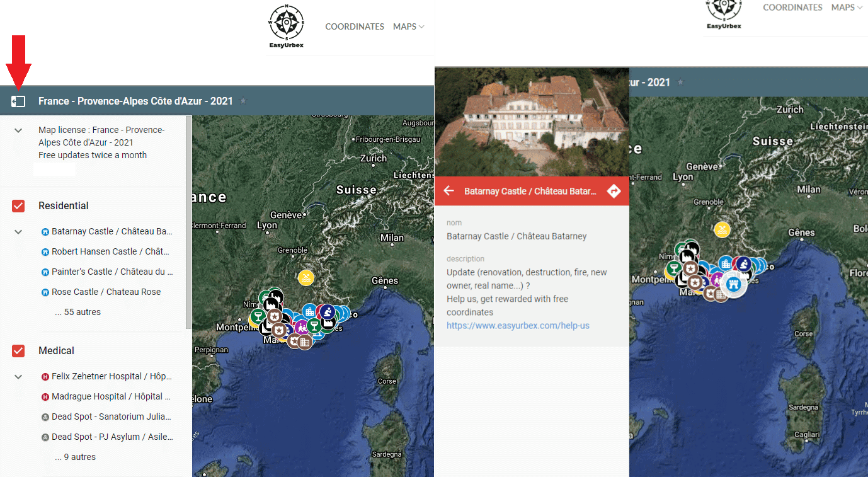The height and width of the screenshot is (477, 868).
Task: Click red hospital icon beside Felix Zehetner entry
Action: click(x=45, y=377)
